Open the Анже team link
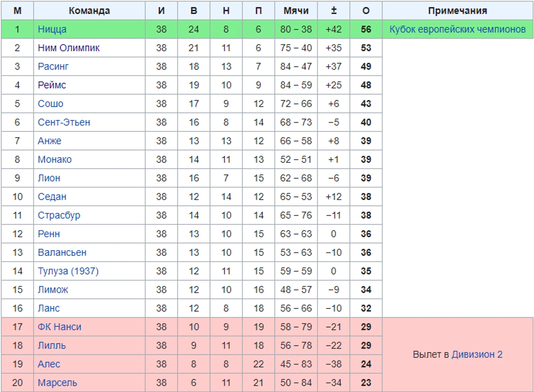This screenshot has height=392, width=534. click(x=49, y=141)
